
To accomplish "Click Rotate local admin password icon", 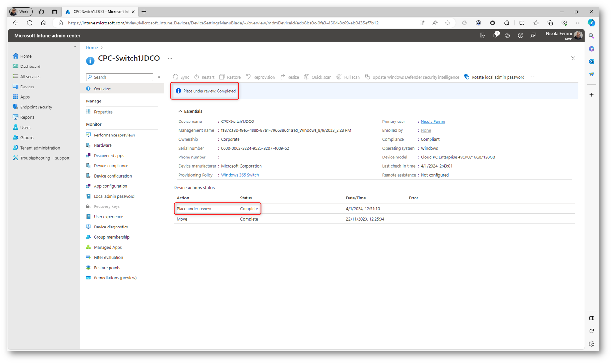I will click(x=467, y=77).
